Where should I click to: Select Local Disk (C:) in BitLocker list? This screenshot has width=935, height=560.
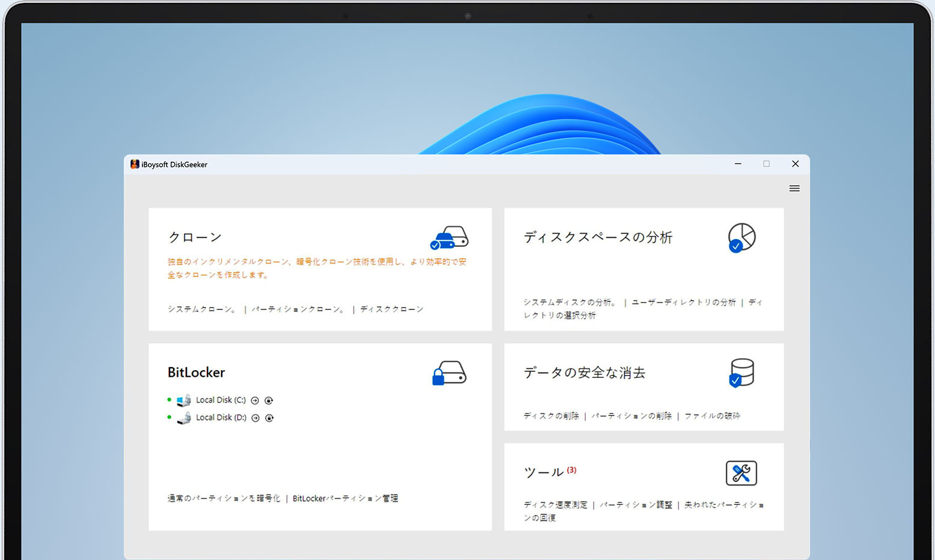click(221, 400)
